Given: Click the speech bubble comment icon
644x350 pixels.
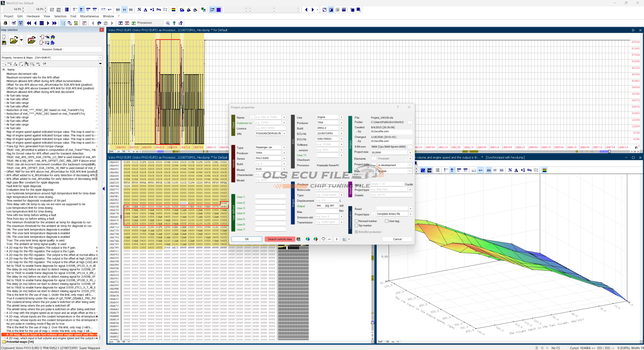Looking at the screenshot, I should click(323, 239).
